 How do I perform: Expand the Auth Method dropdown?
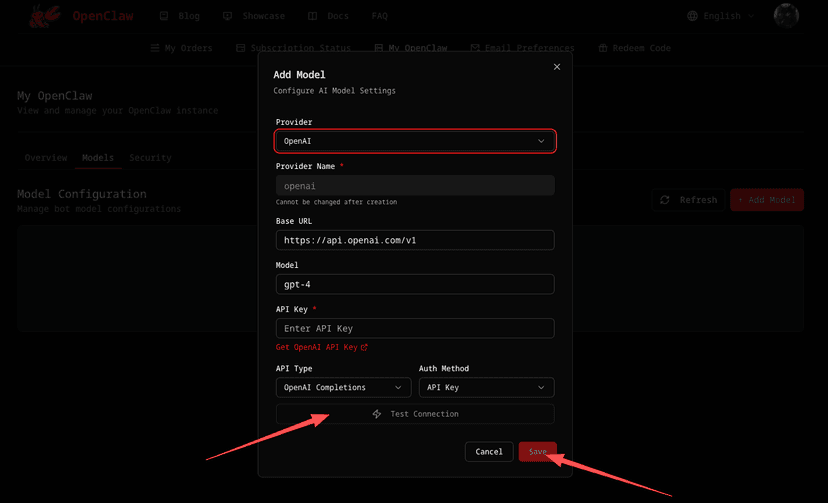click(486, 387)
